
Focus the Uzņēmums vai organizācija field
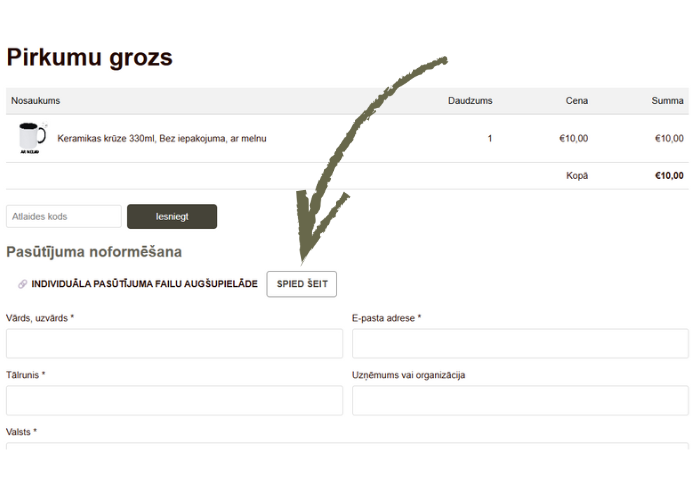pyautogui.click(x=519, y=400)
